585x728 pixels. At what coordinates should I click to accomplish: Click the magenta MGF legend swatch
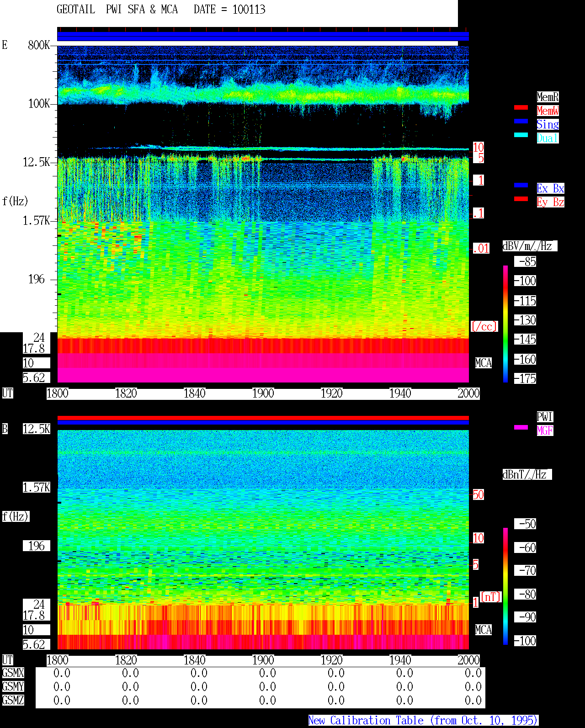(521, 427)
